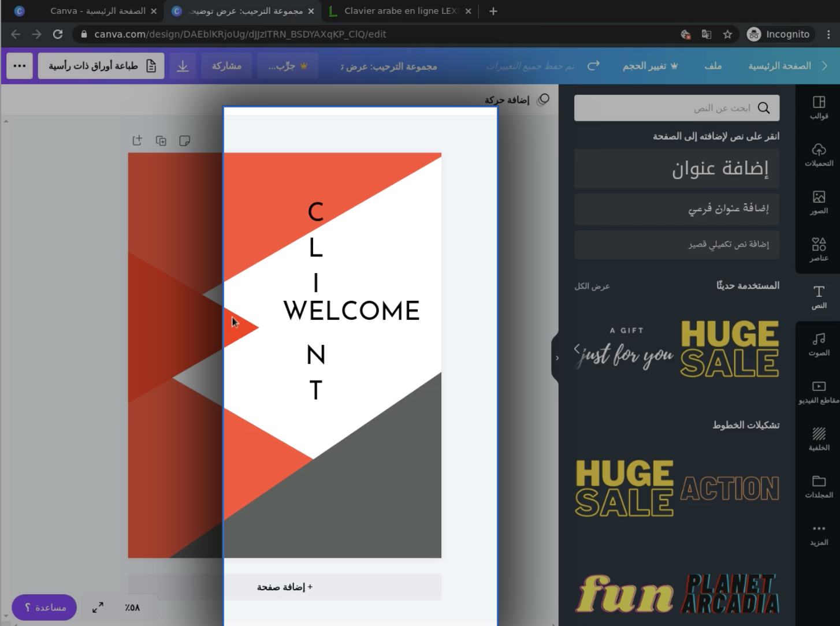Click the notes icon above the canvas
Screen dimensions: 840x626
click(x=184, y=140)
